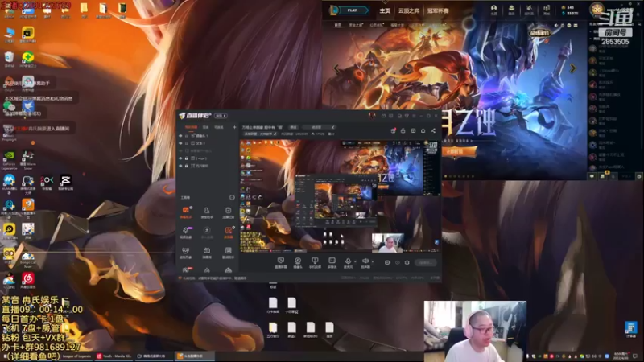Hide the 摄像头 1 source using its eye

click(180, 135)
